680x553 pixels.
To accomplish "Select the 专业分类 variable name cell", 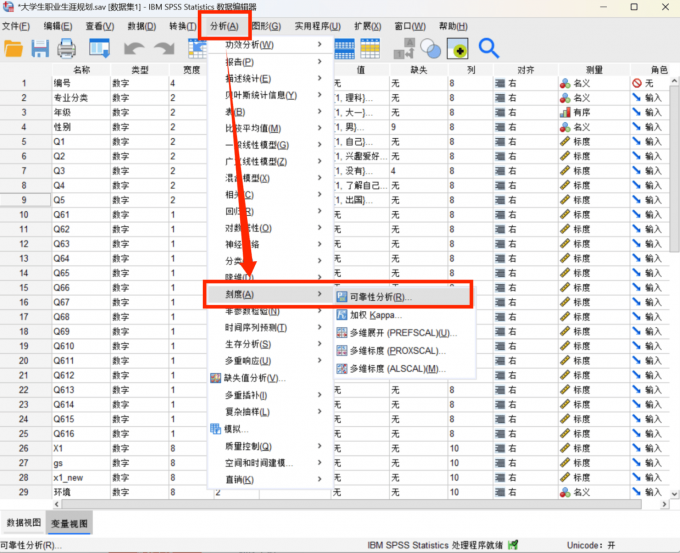I will pyautogui.click(x=82, y=98).
